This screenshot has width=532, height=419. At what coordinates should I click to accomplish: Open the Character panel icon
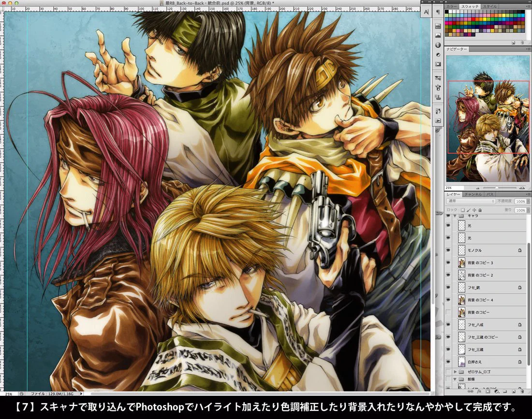426,12
